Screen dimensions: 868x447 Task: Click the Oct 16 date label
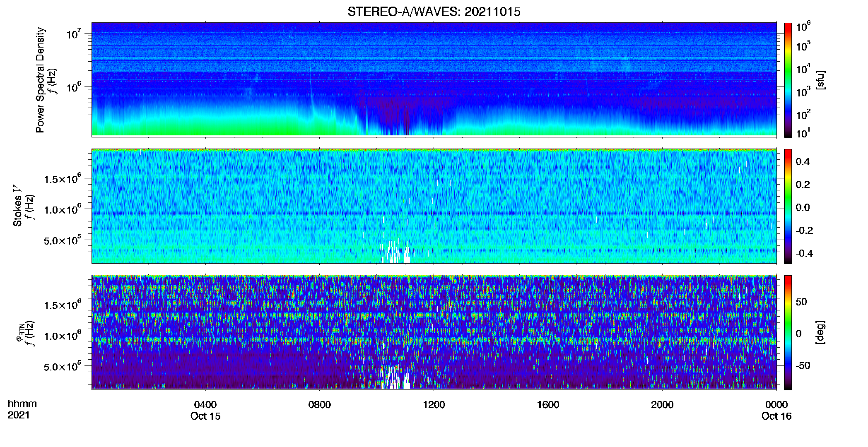point(776,416)
